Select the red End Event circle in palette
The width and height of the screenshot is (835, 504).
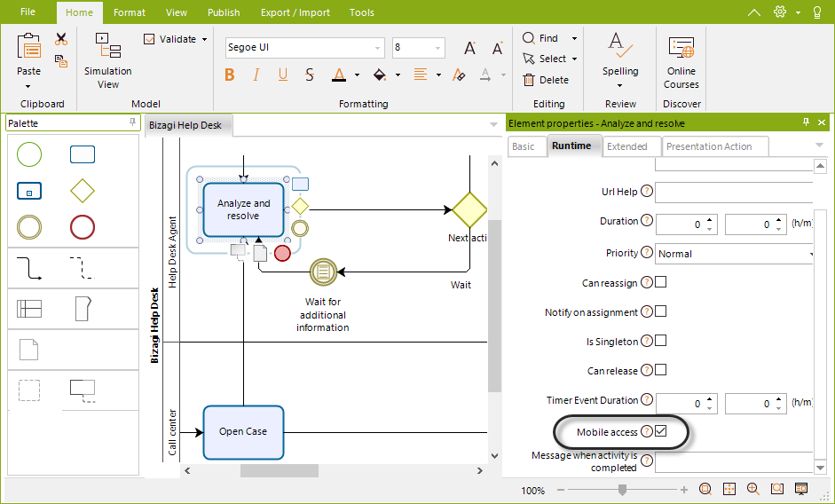(83, 227)
